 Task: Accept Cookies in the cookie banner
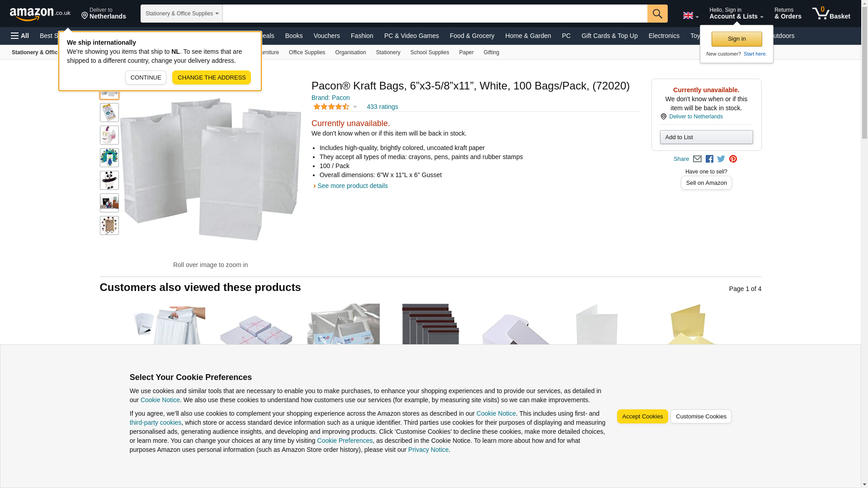coord(642,417)
